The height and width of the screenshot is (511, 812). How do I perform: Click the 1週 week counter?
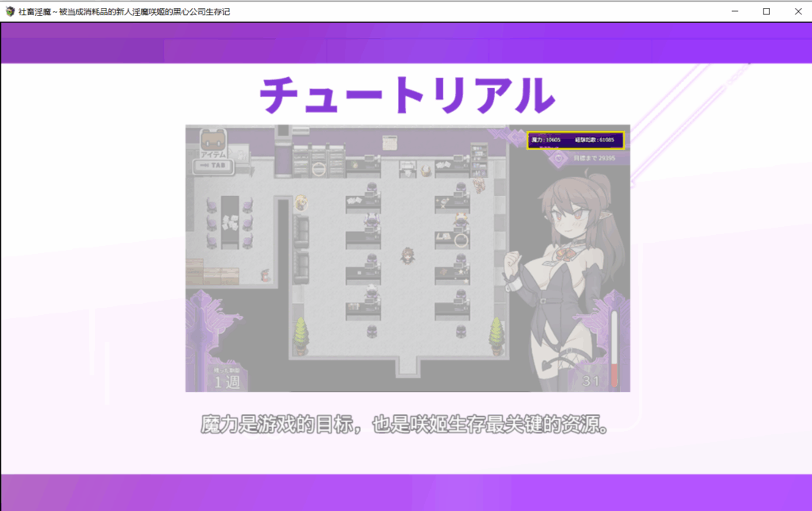point(227,382)
